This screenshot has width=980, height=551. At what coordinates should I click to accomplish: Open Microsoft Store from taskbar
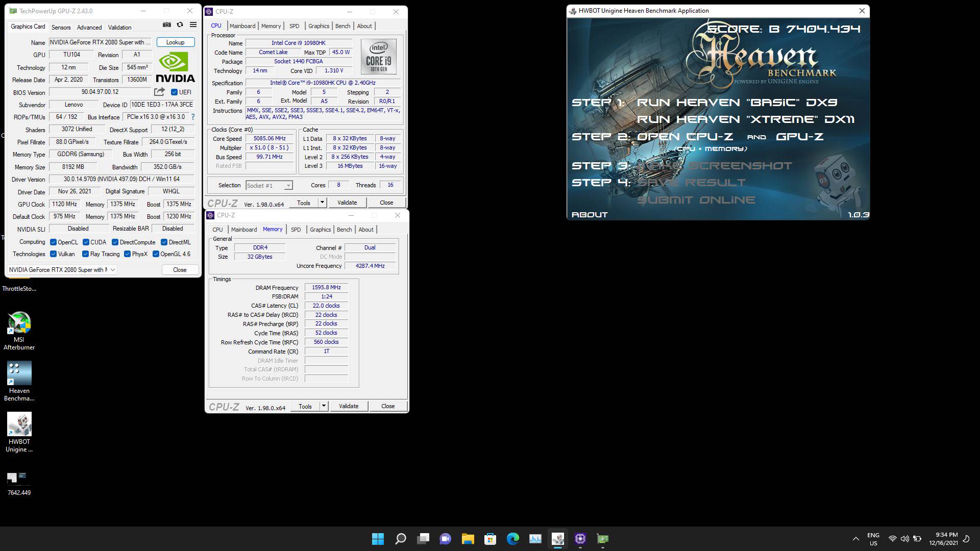point(491,539)
